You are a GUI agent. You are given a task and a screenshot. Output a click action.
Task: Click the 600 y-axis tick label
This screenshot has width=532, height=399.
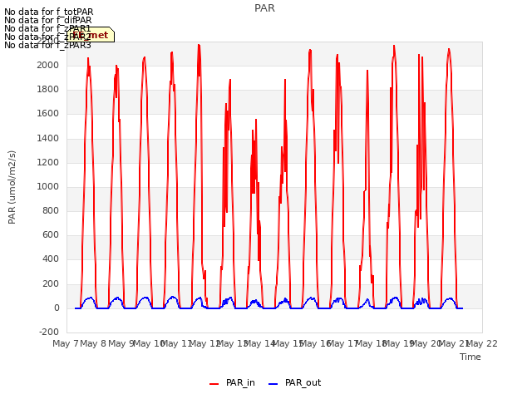pyautogui.click(x=51, y=235)
